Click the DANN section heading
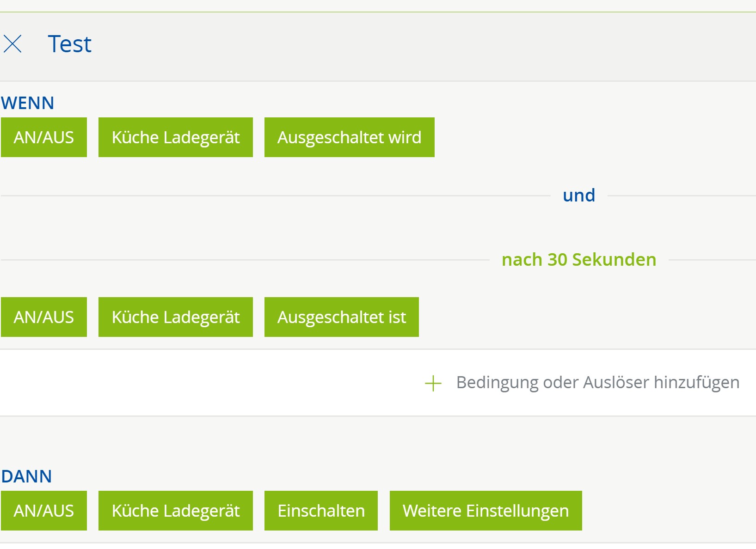The width and height of the screenshot is (756, 549). pyautogui.click(x=26, y=476)
